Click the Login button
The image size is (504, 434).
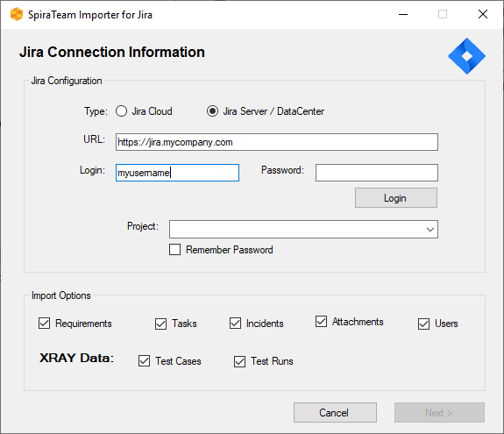click(396, 198)
